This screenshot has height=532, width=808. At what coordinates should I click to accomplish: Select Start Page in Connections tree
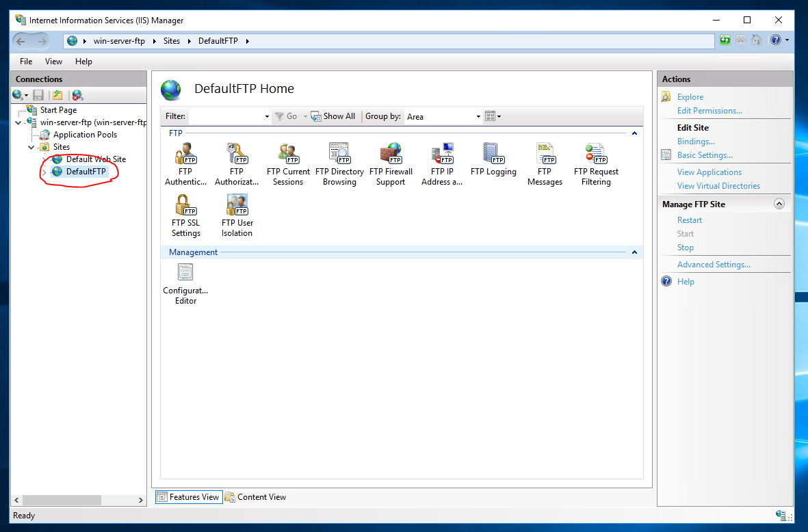click(x=58, y=110)
